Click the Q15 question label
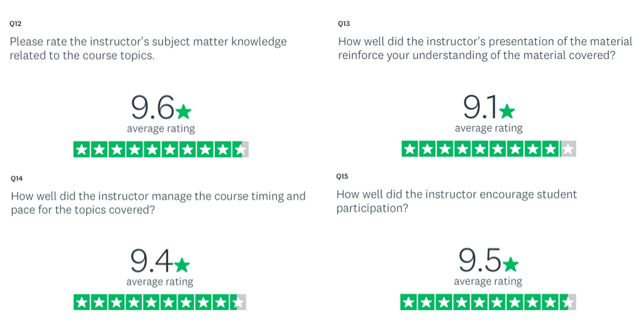 pyautogui.click(x=342, y=177)
